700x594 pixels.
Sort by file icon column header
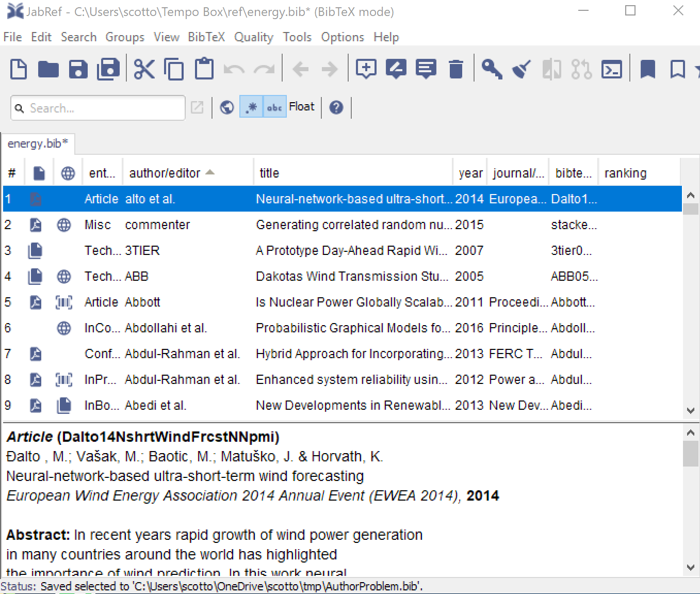(39, 173)
